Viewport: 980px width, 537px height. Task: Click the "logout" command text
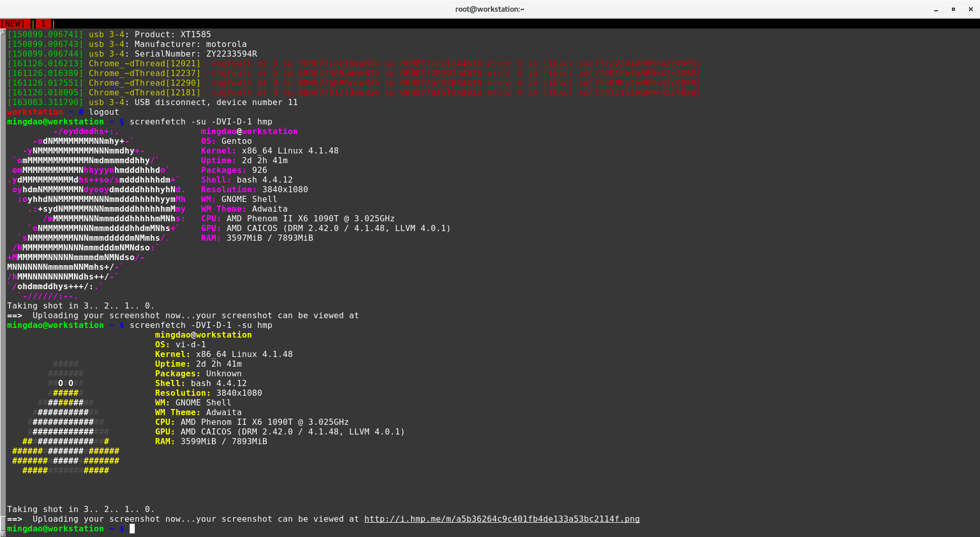coord(104,112)
